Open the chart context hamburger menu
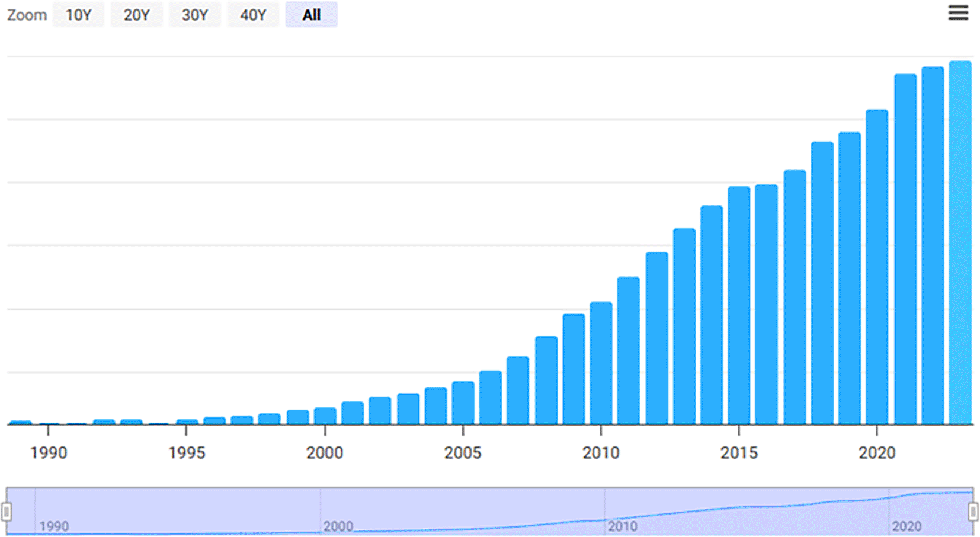Viewport: 980px width, 537px height. click(957, 13)
